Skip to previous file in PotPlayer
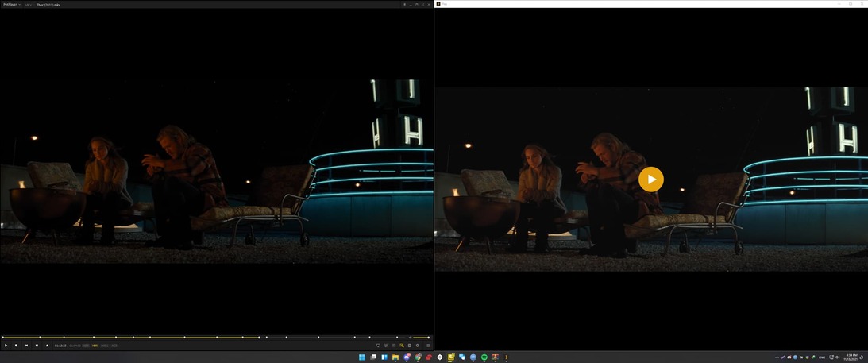Viewport: 868px width, 363px height. (x=26, y=346)
